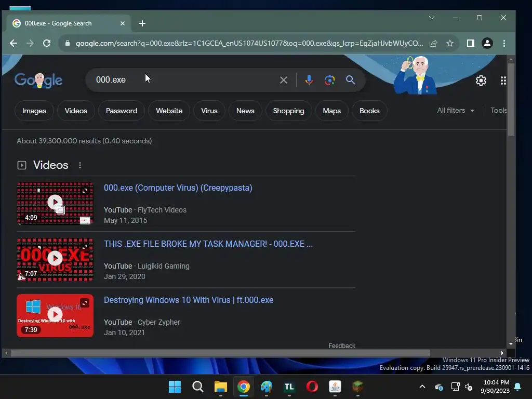Click the Chrome address bar URL

249,44
